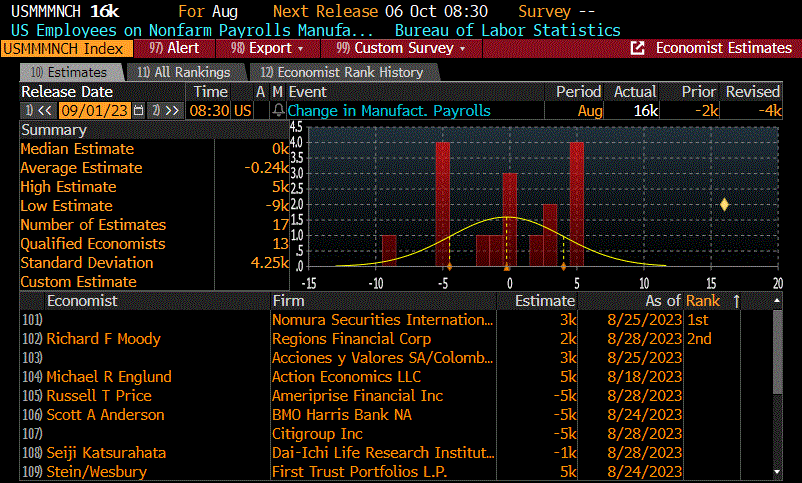This screenshot has height=483, width=802.
Task: Click the calendar icon beside release date
Action: (138, 111)
